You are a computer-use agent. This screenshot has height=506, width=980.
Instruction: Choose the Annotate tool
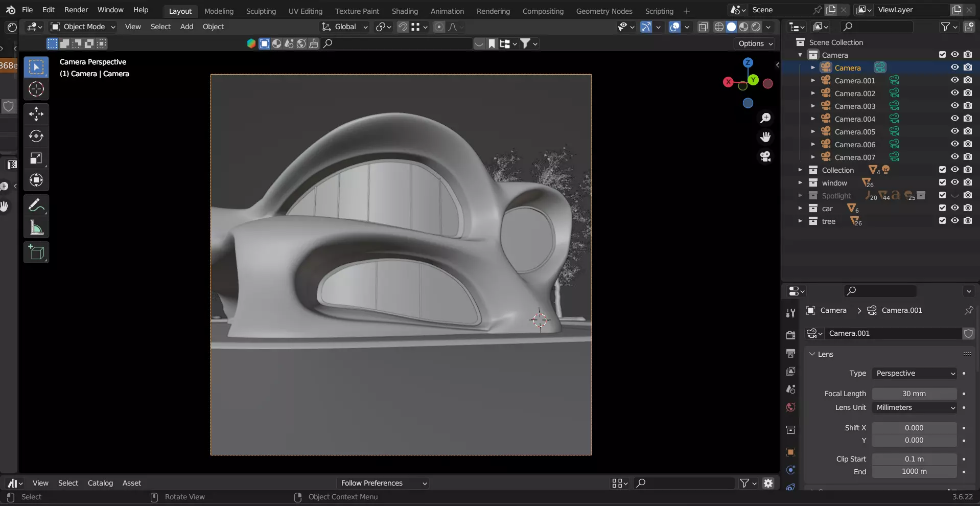tap(36, 205)
